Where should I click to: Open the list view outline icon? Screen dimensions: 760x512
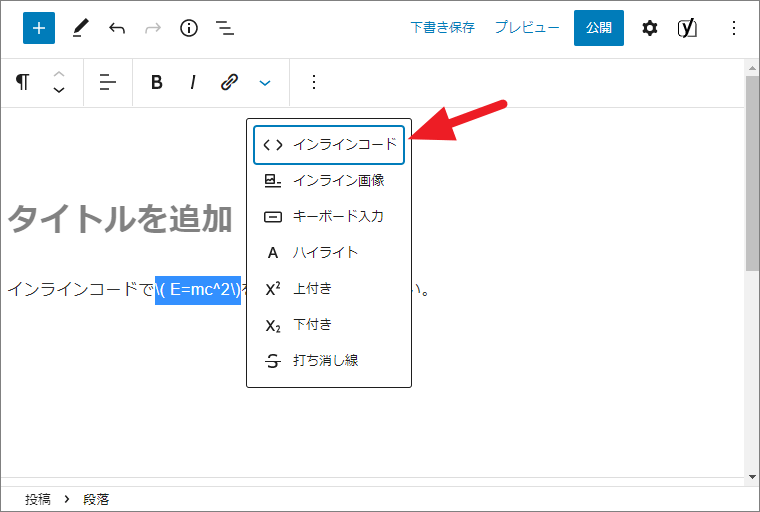tap(225, 28)
